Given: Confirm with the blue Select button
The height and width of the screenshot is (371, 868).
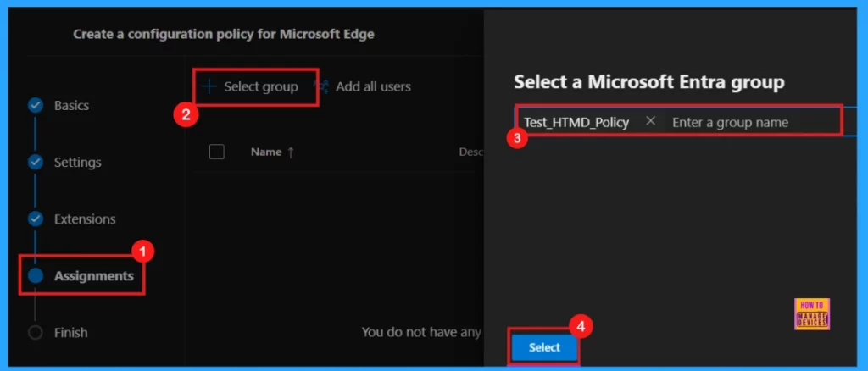Looking at the screenshot, I should (544, 347).
